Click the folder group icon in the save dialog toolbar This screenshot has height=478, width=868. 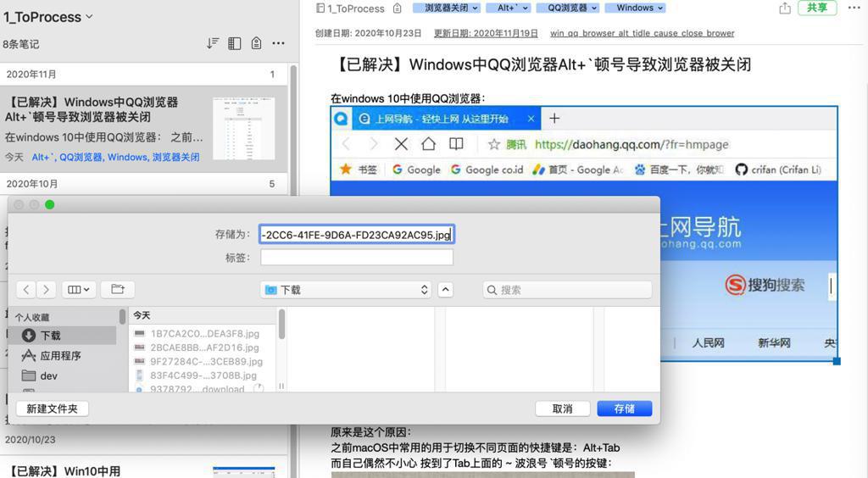tap(118, 289)
